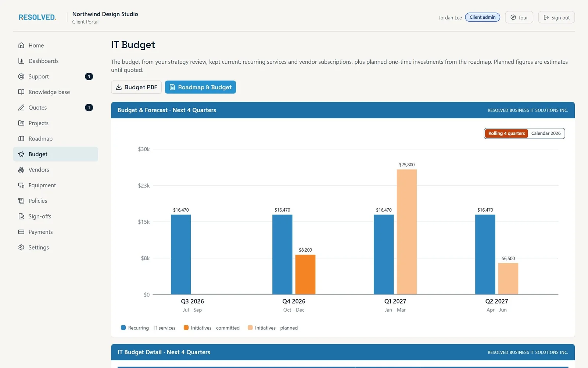Screen dimensions: 588x368
Task: Click the Q3 2026 recurring $16,470 bar
Action: [181, 255]
